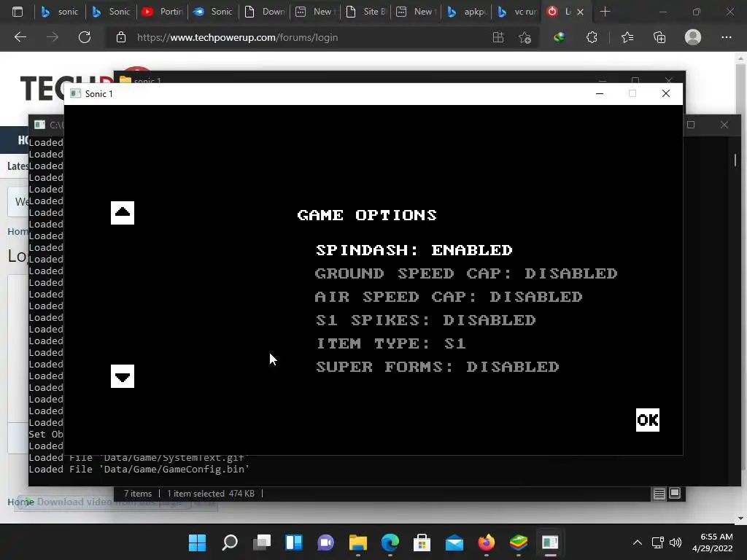Open the split screen icon in the address bar
Image resolution: width=747 pixels, height=560 pixels.
click(498, 37)
